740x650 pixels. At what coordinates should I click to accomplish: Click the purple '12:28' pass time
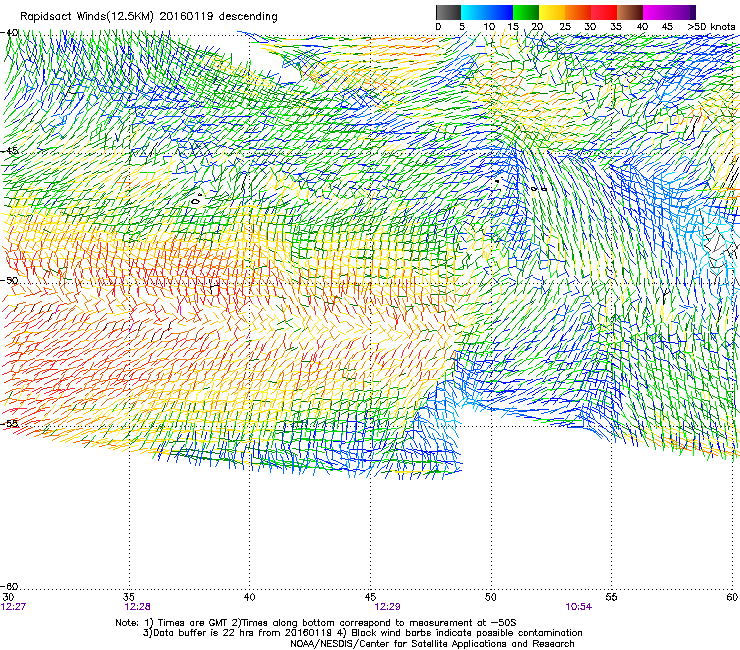point(137,607)
